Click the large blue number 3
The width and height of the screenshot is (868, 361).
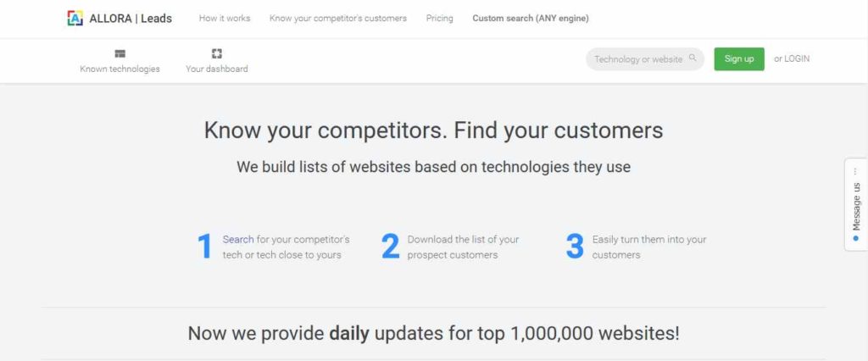575,247
